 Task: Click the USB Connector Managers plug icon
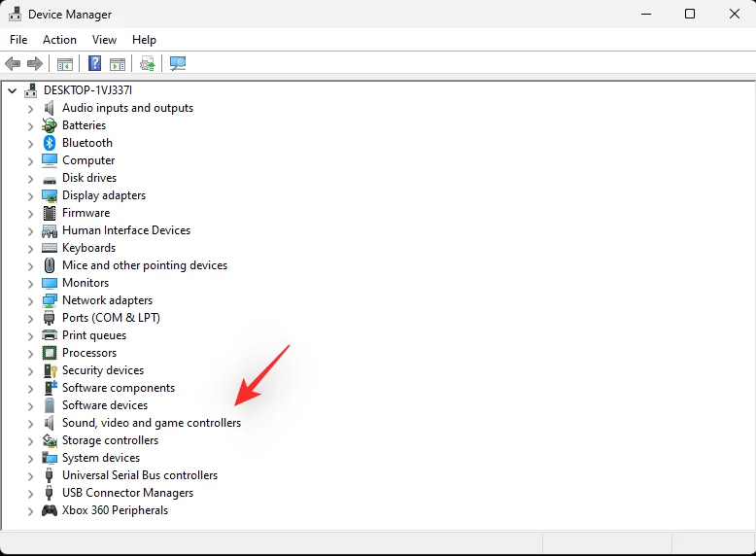click(49, 493)
